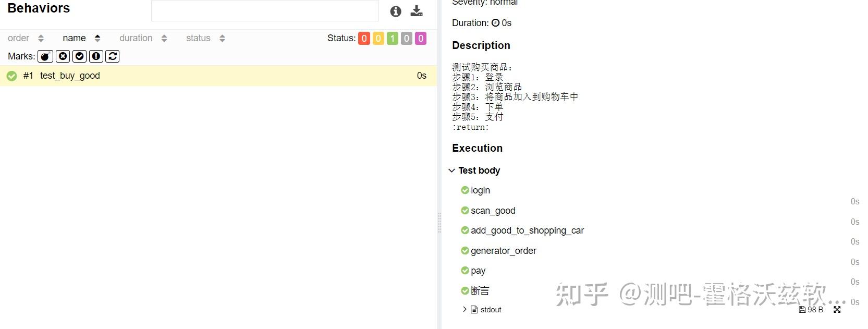Image resolution: width=868 pixels, height=329 pixels.
Task: Focus the behaviors search input field
Action: pos(265,11)
